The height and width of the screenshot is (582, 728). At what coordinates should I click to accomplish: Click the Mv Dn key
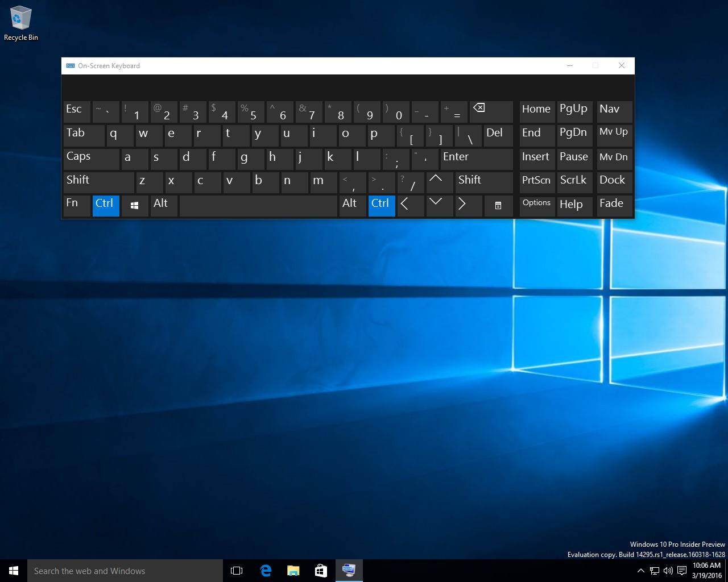(614, 159)
